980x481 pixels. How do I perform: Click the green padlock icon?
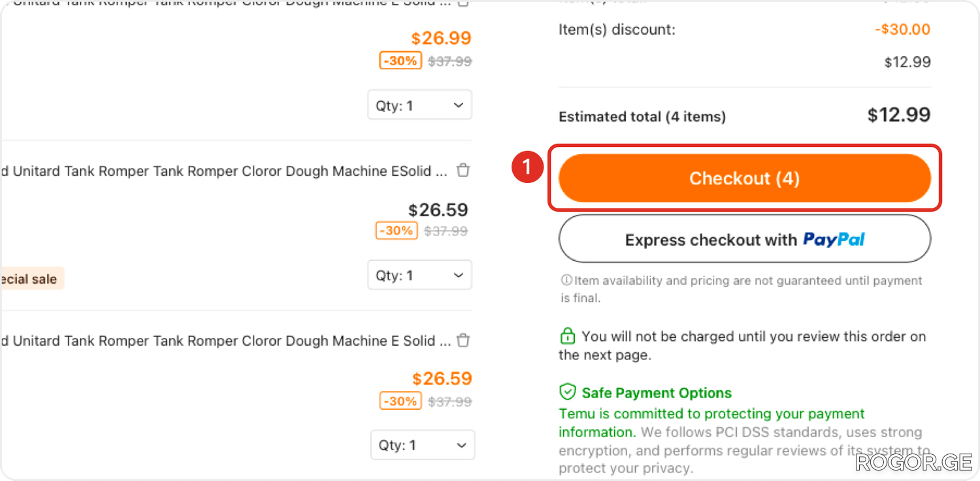click(567, 337)
